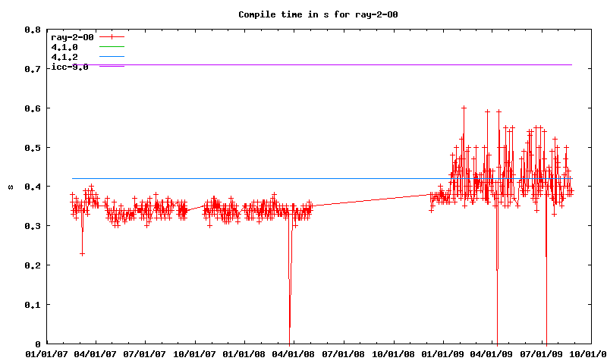Viewport: 607px width, 364px height.
Task: Click the 01/01/07 x-axis date label
Action: 46,353
